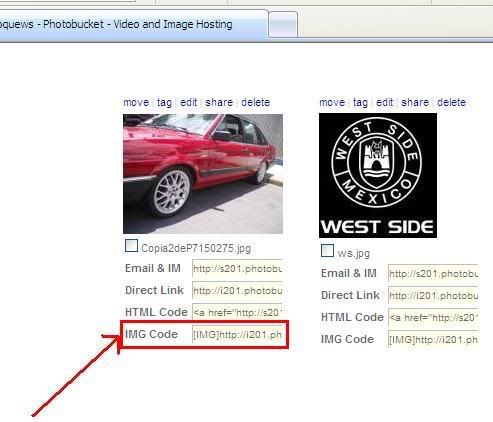
Task: Open the West Side Mexico logo thumbnail
Action: tap(378, 175)
